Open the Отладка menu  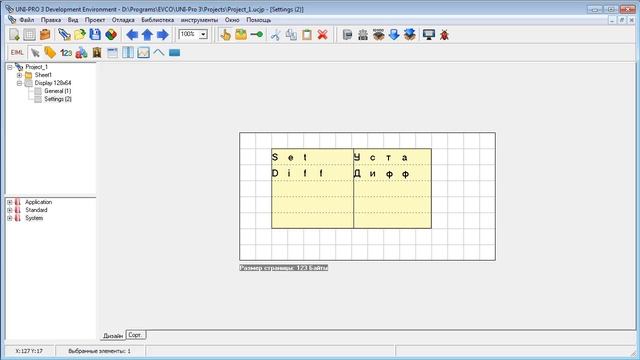click(123, 20)
